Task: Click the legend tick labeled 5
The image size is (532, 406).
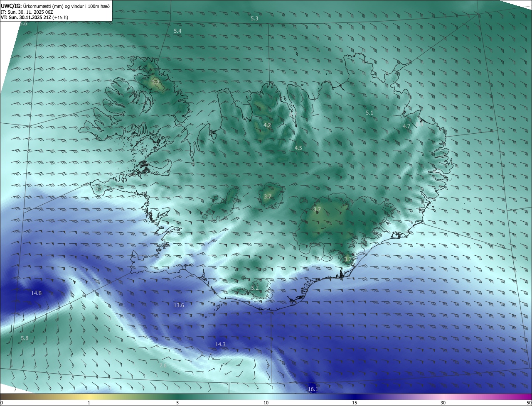Action: pos(177,403)
